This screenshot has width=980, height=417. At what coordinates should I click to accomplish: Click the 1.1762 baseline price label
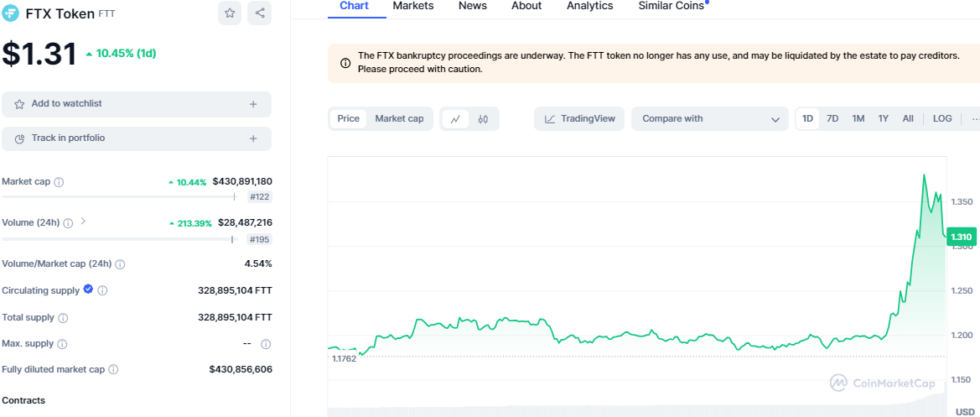click(344, 359)
